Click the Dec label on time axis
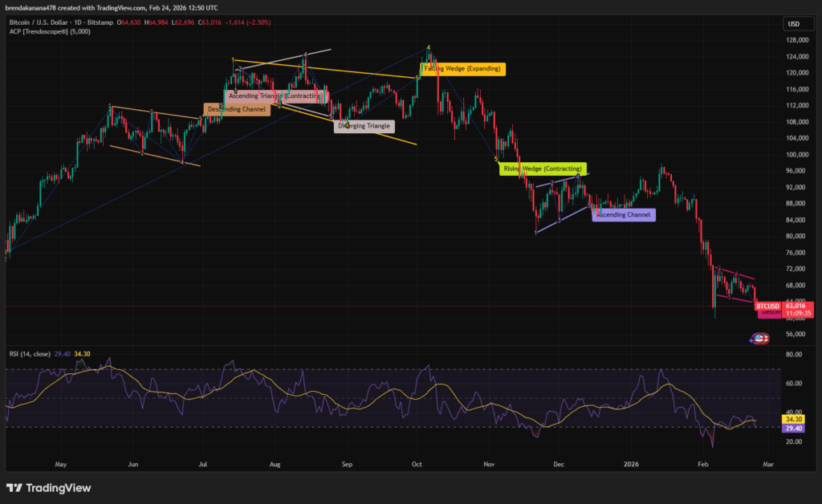The height and width of the screenshot is (504, 822). click(559, 464)
